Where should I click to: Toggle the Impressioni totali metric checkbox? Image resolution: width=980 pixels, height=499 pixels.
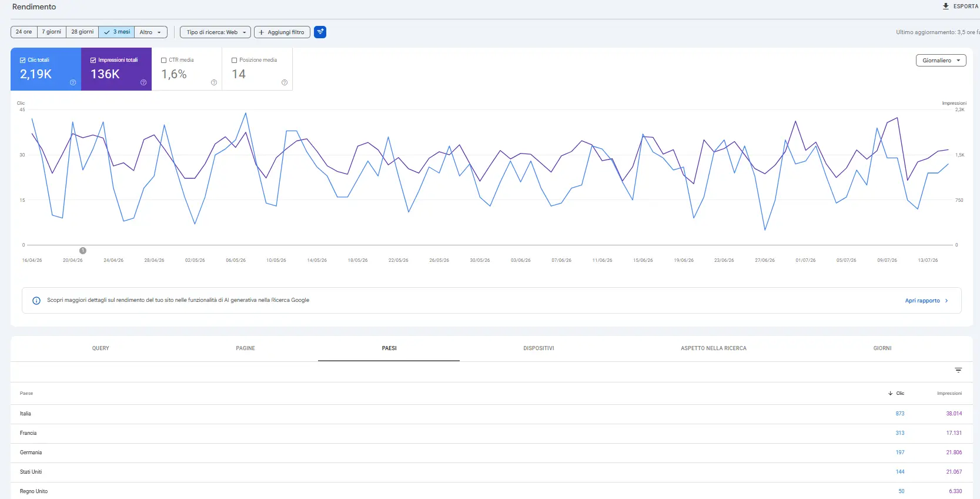coord(93,60)
